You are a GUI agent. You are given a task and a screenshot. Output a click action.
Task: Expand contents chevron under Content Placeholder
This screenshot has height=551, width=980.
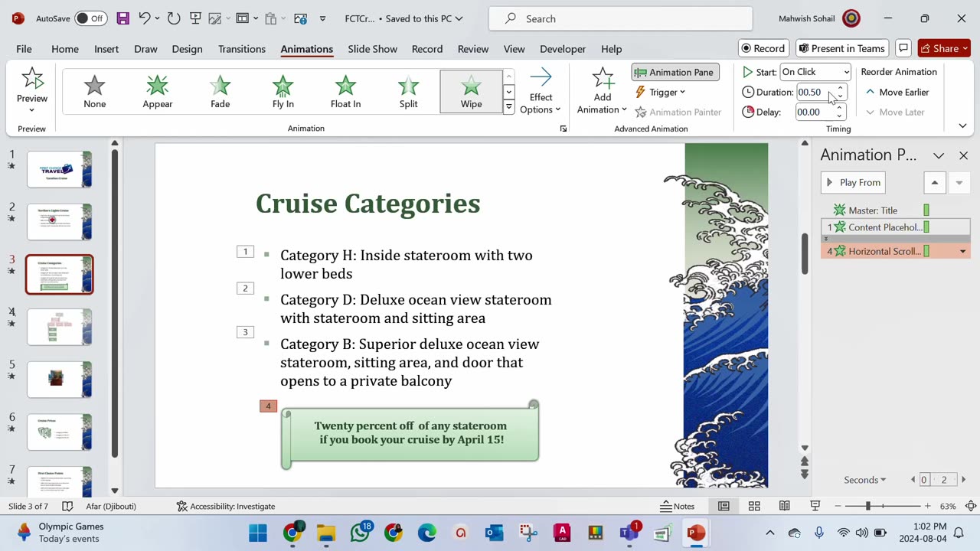825,239
